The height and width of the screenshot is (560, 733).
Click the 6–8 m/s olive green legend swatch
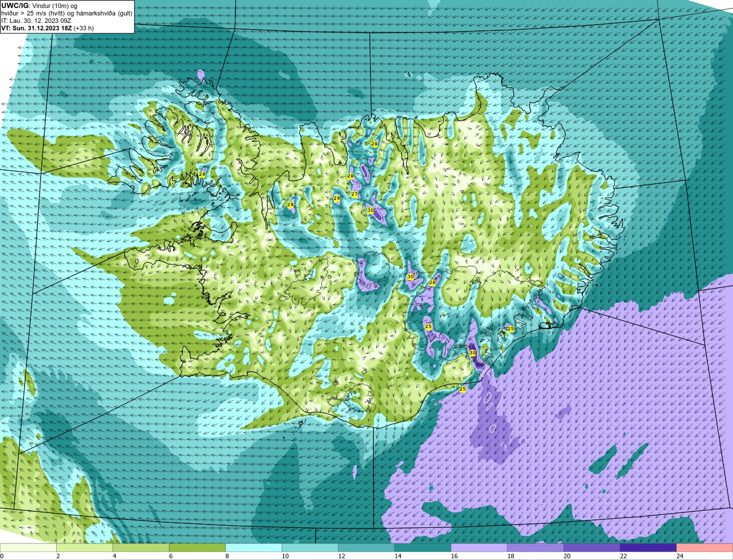[x=197, y=547]
